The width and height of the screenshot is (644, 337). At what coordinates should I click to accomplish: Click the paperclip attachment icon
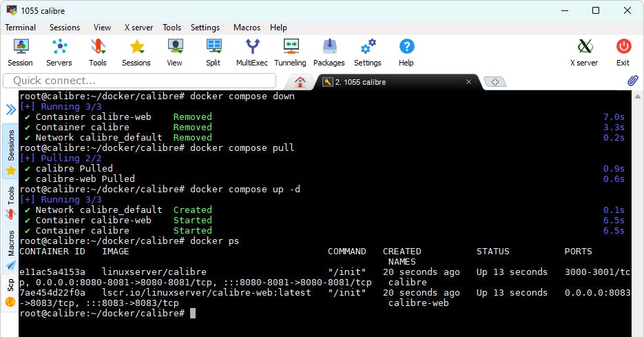[x=632, y=81]
